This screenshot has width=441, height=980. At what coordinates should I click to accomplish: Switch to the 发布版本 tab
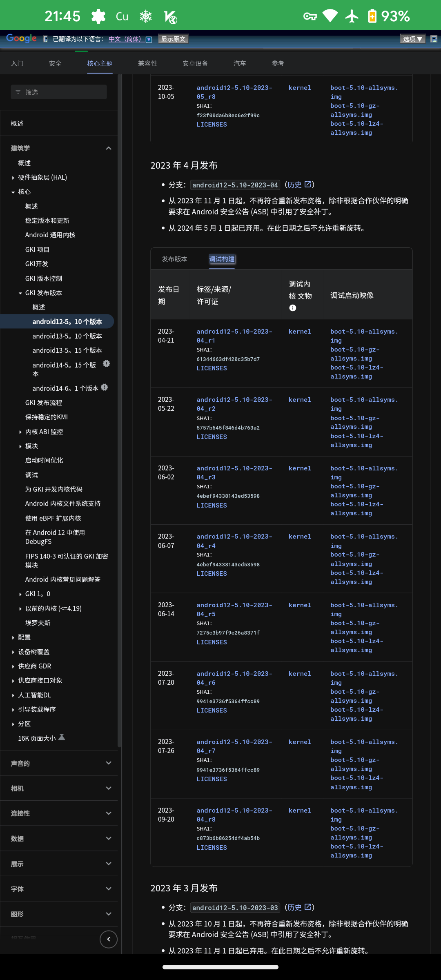pos(174,259)
